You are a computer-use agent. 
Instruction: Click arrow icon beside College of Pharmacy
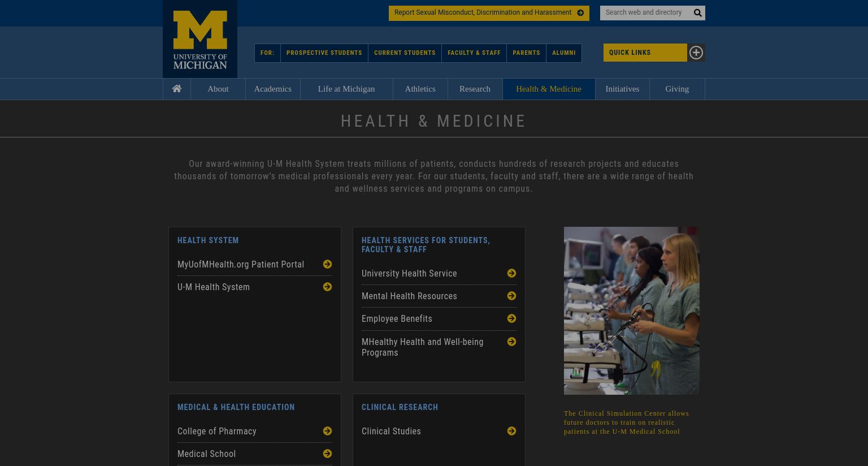click(327, 431)
